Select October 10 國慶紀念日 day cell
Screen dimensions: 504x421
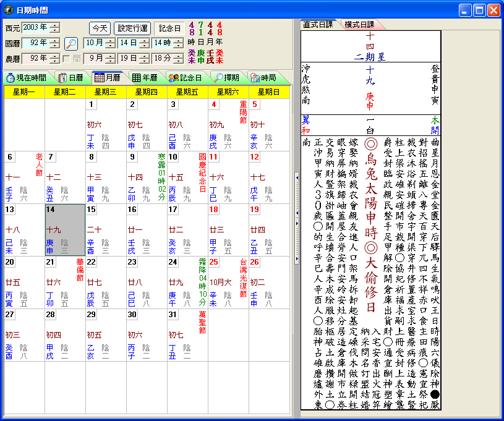(x=187, y=177)
